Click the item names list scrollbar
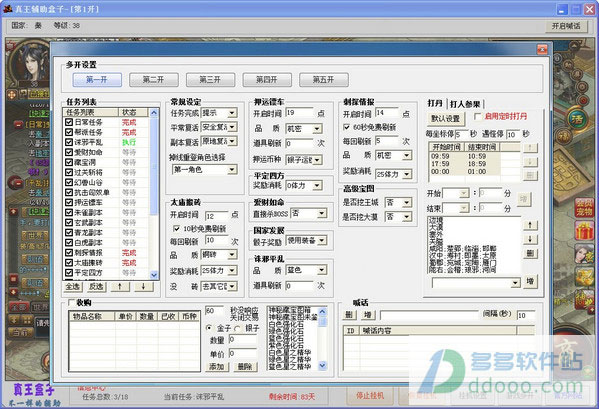The image size is (599, 409). tap(322, 338)
